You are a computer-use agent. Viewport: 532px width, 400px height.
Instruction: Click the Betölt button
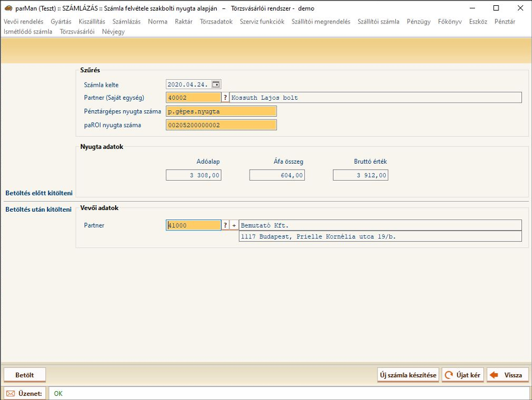pos(25,375)
